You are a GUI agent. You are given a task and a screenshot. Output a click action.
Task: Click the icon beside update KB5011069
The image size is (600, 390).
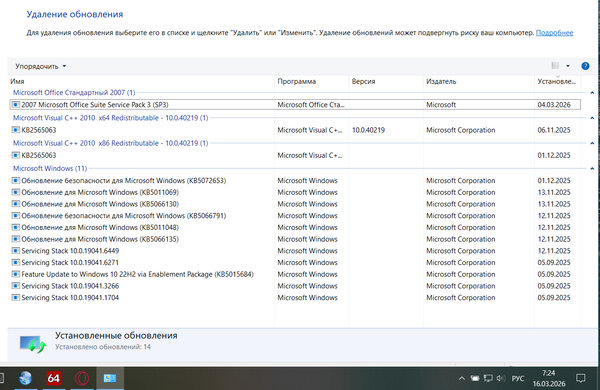click(x=16, y=192)
